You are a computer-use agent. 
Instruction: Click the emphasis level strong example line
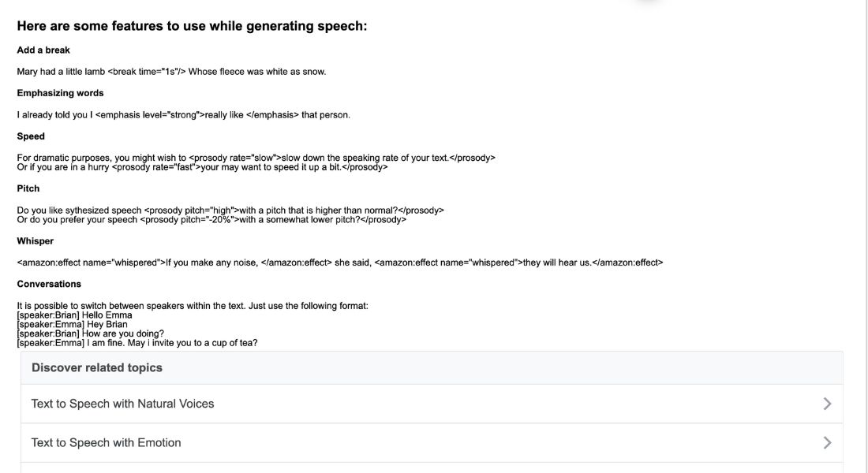[183, 115]
